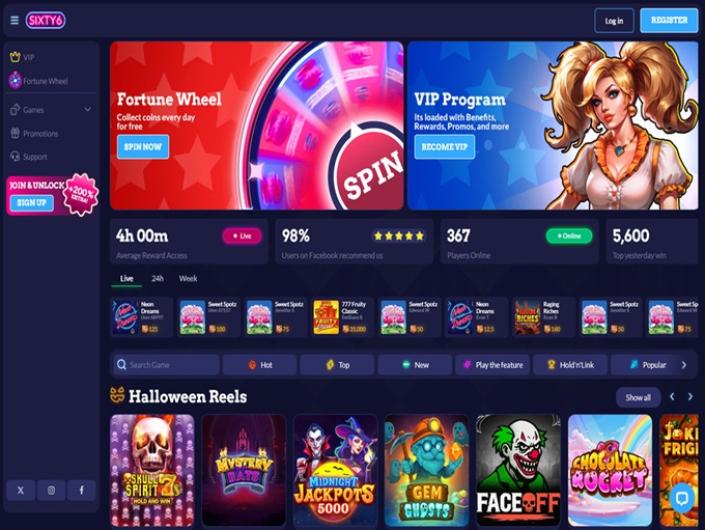Switch to the 24h winners tab
Viewport: 705px width, 530px height.
157,279
